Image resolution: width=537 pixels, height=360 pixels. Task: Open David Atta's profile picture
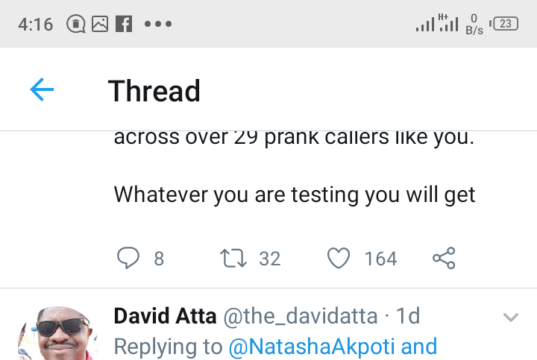[x=58, y=333]
